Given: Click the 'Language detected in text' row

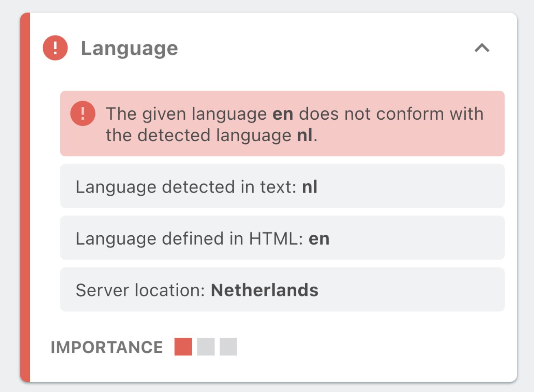Looking at the screenshot, I should (x=282, y=186).
